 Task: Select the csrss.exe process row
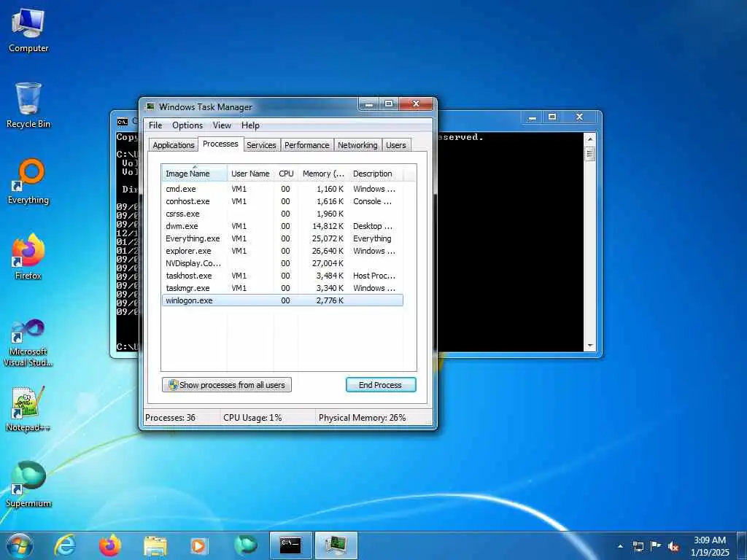pos(282,214)
